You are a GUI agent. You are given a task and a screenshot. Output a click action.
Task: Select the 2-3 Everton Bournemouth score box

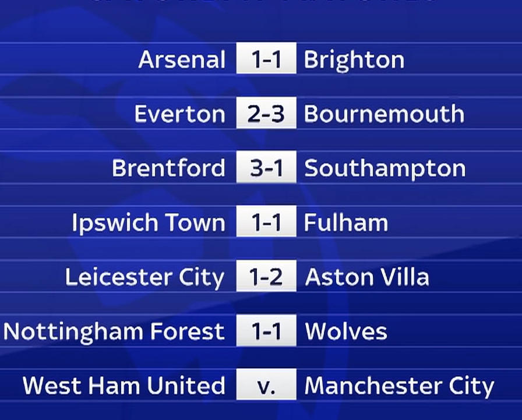266,113
